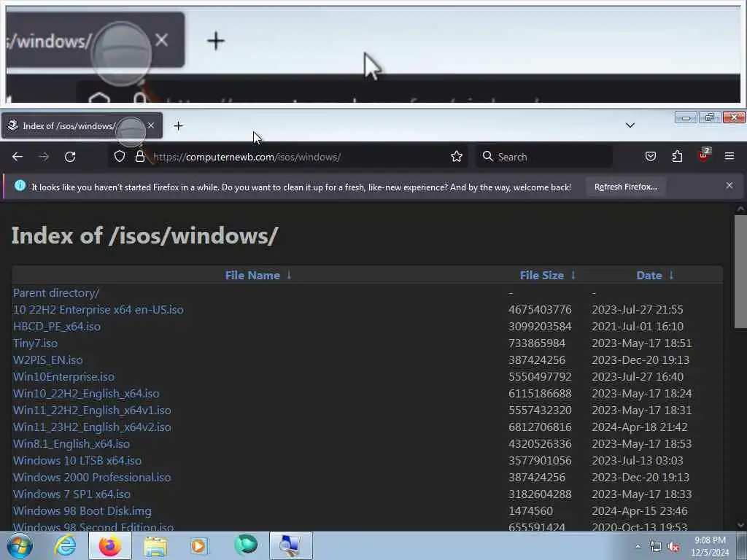Image resolution: width=747 pixels, height=560 pixels.
Task: Click scrollbar down arrow
Action: [740, 525]
